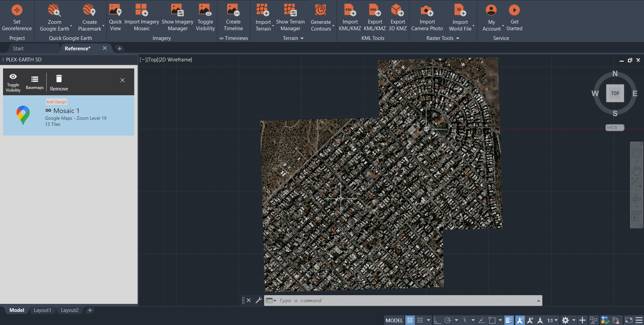Screen dimensions: 644x325
Task: Expand command line history arrow
Action: (x=538, y=301)
